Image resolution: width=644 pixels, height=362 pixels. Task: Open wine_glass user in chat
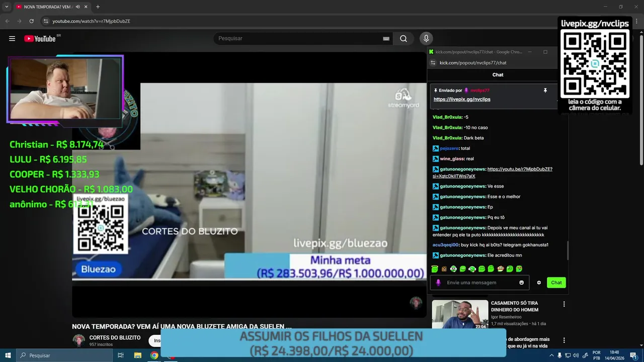[452, 159]
